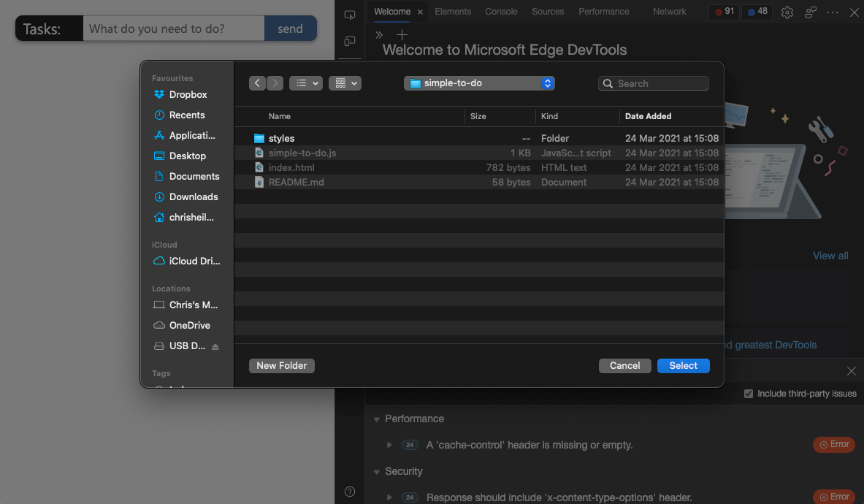Expand the cache-control header error details
This screenshot has height=504, width=864.
[389, 444]
